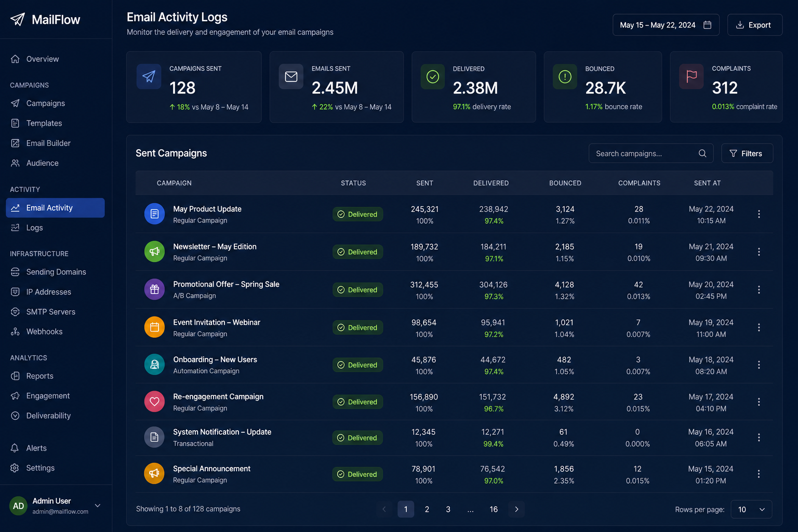
Task: Go to page 2 of campaigns
Action: [427, 509]
